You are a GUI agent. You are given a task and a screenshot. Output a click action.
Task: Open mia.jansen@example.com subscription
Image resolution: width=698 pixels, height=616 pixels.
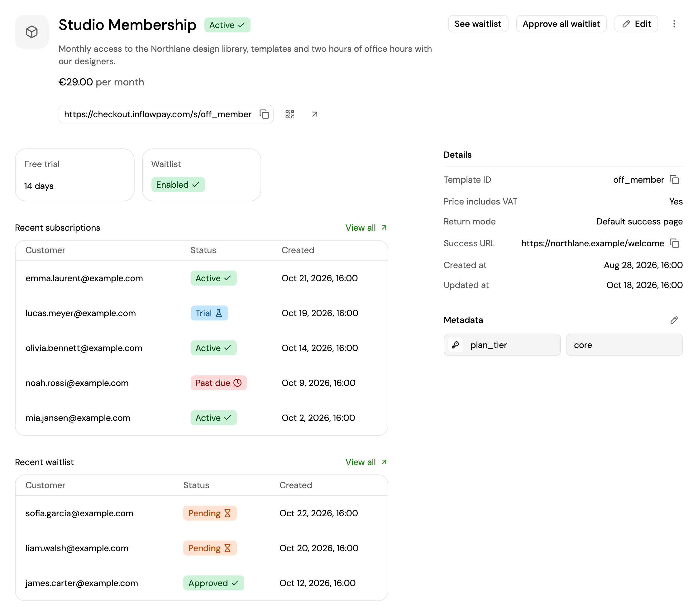coord(202,418)
